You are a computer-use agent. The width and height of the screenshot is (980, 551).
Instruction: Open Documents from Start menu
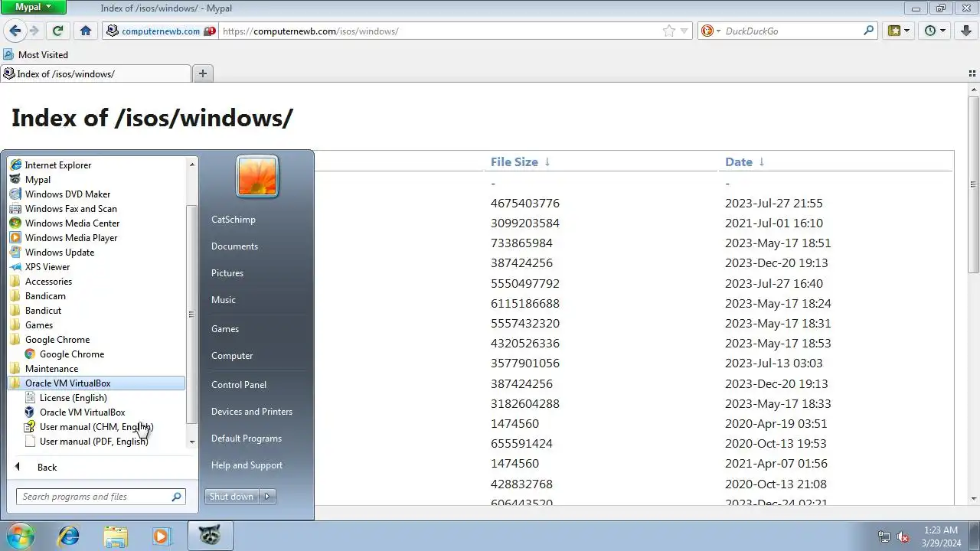click(x=256, y=246)
